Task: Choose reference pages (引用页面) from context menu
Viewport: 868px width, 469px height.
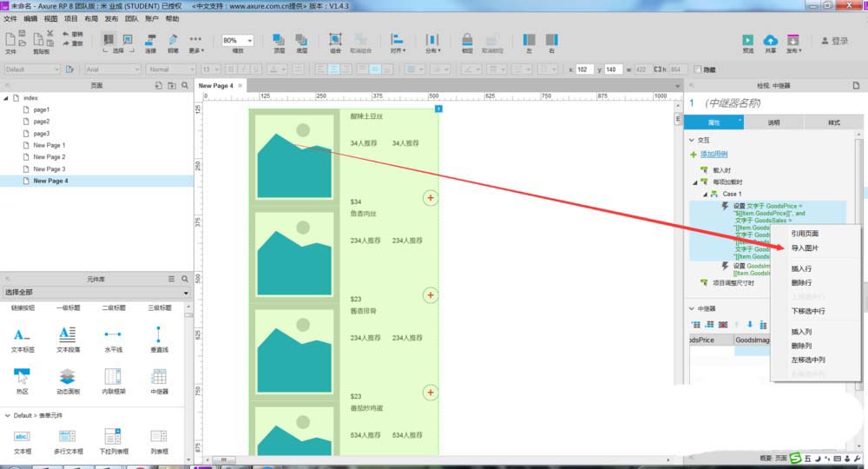Action: coord(805,234)
